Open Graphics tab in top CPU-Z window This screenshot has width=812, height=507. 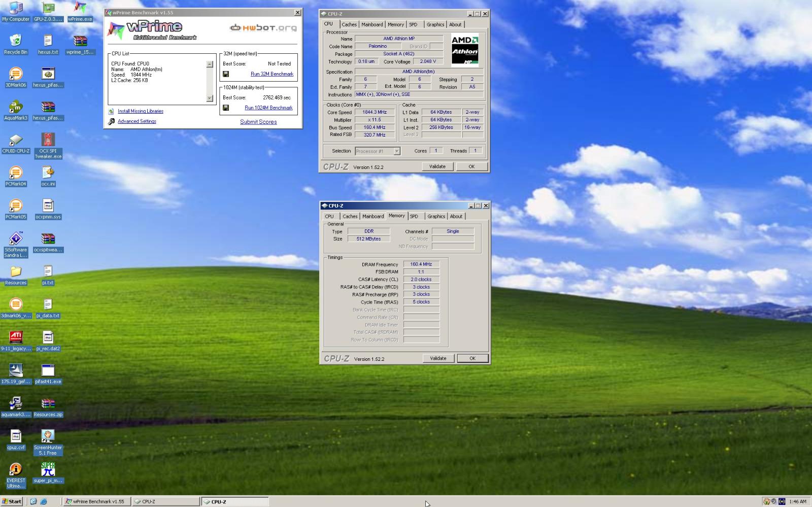pyautogui.click(x=435, y=24)
